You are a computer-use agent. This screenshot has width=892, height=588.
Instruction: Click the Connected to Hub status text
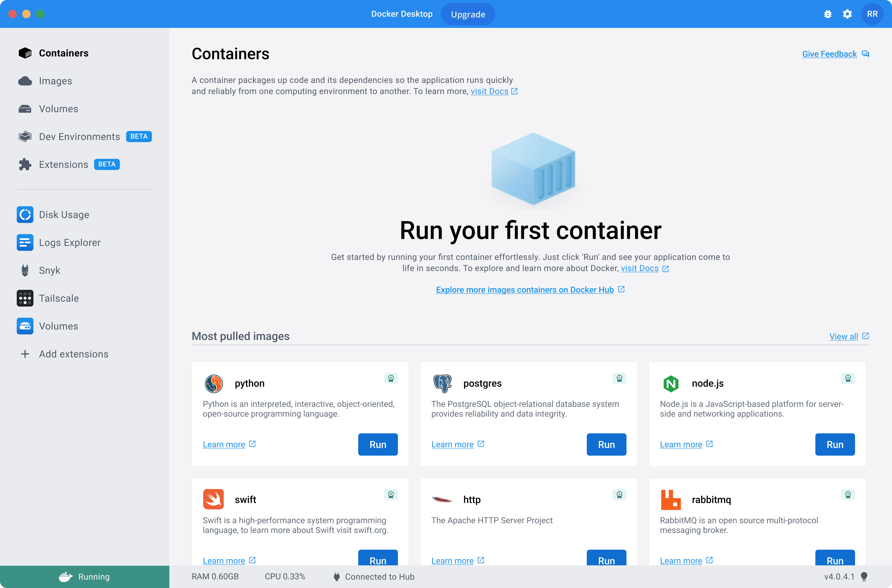point(380,577)
